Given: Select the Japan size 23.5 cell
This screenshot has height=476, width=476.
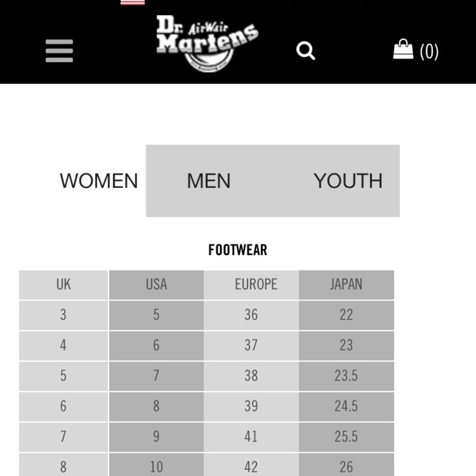Looking at the screenshot, I should (x=347, y=376).
